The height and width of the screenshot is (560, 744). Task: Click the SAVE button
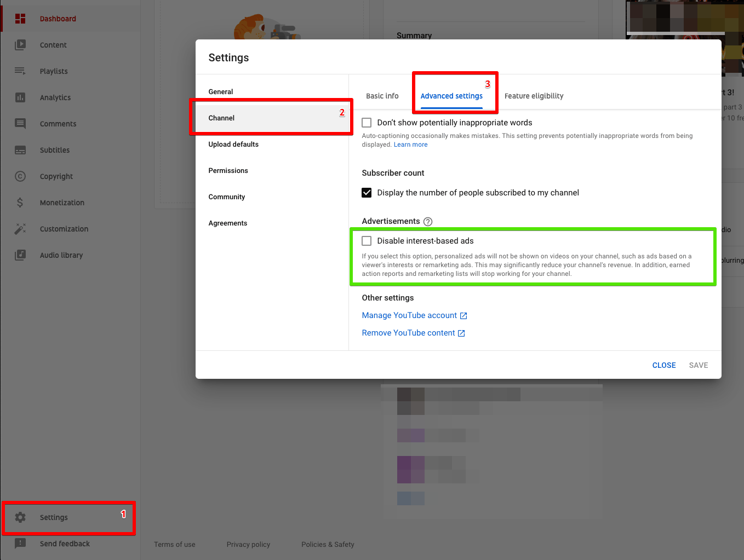699,365
